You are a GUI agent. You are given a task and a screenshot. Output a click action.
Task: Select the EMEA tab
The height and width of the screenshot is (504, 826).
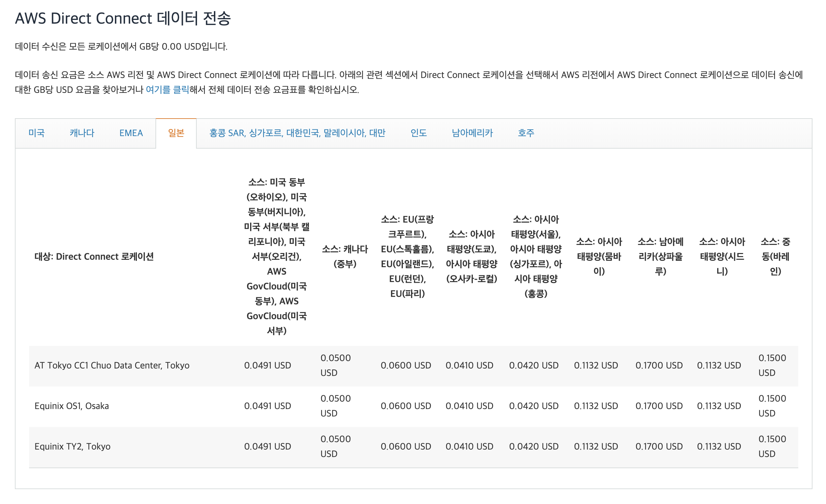click(x=131, y=133)
